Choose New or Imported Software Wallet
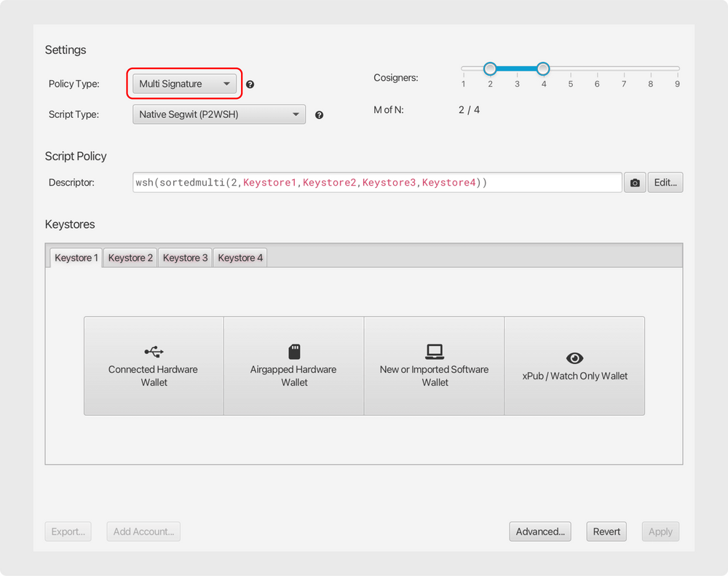Screen dimensions: 728x576 pos(434,366)
